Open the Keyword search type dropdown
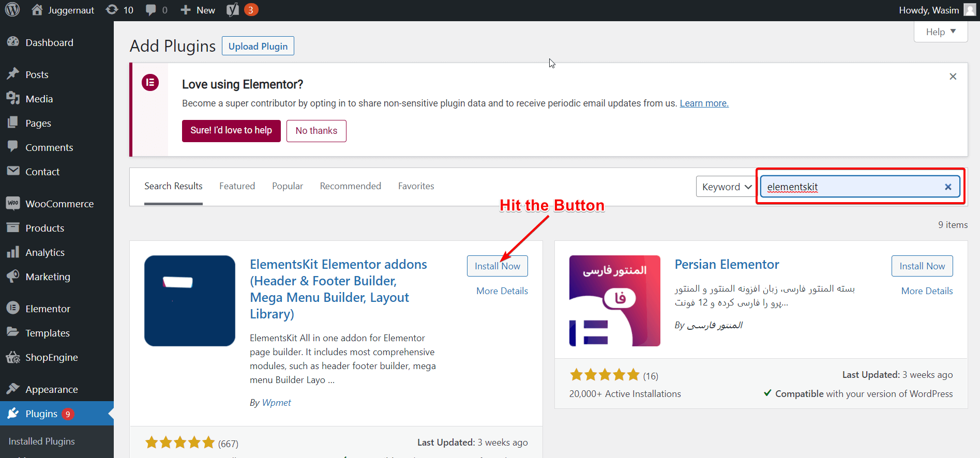 (x=727, y=187)
